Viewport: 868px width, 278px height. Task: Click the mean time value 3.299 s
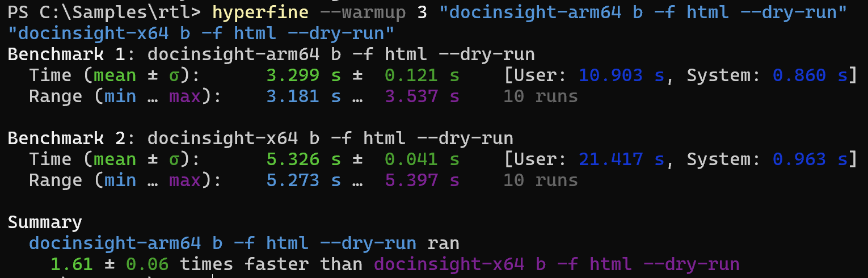tap(303, 76)
